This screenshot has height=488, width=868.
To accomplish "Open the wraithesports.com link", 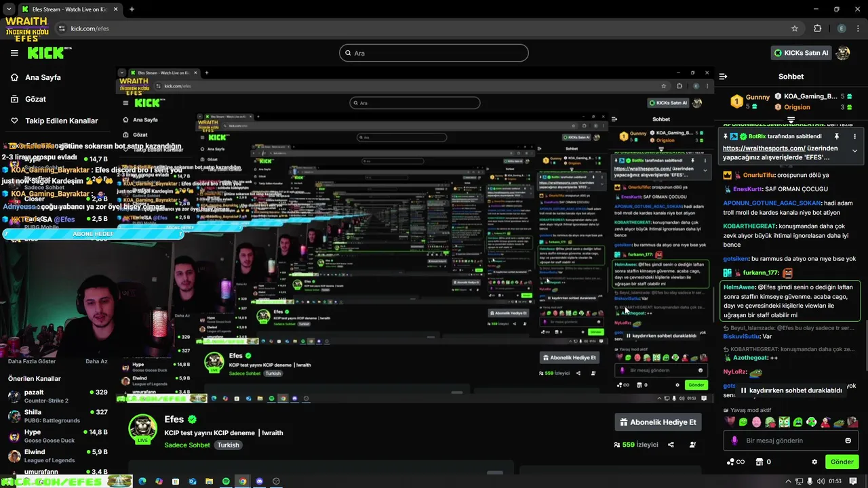I will [764, 148].
